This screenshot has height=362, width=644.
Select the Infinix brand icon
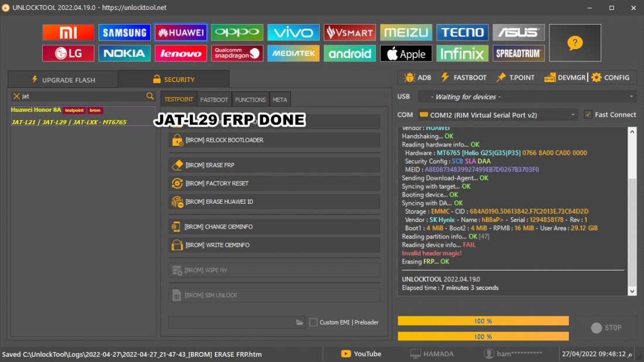(462, 53)
